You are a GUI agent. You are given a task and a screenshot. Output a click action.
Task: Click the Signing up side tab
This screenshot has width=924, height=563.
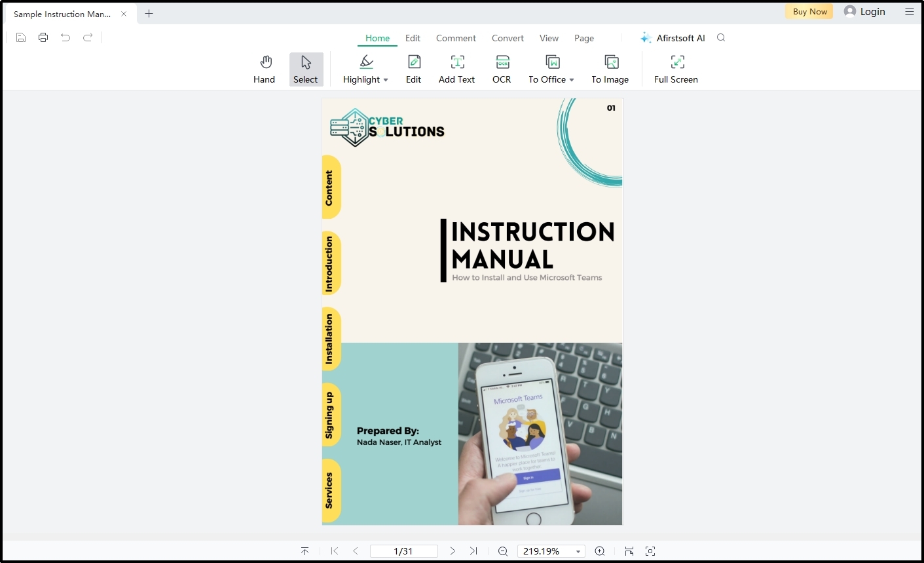pyautogui.click(x=331, y=415)
